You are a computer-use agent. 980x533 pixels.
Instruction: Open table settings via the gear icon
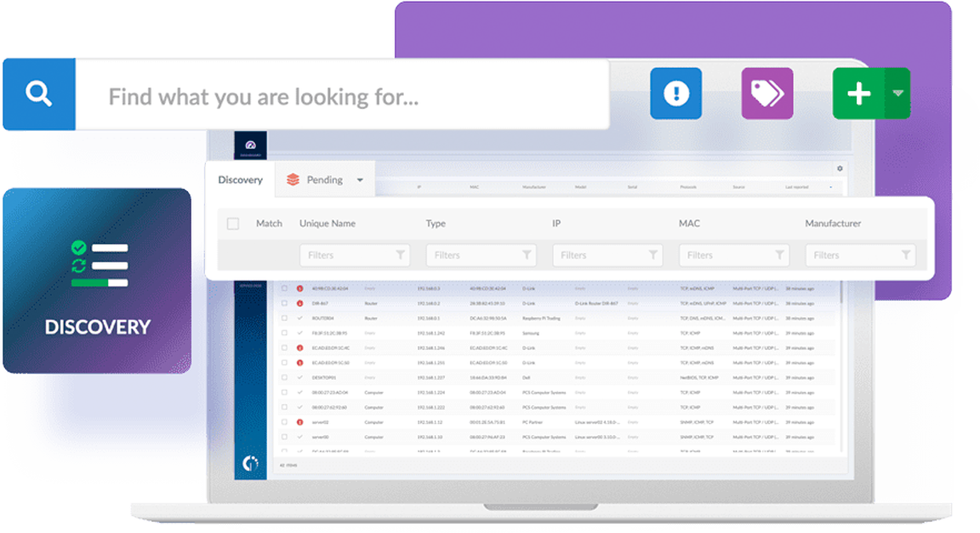click(x=840, y=168)
